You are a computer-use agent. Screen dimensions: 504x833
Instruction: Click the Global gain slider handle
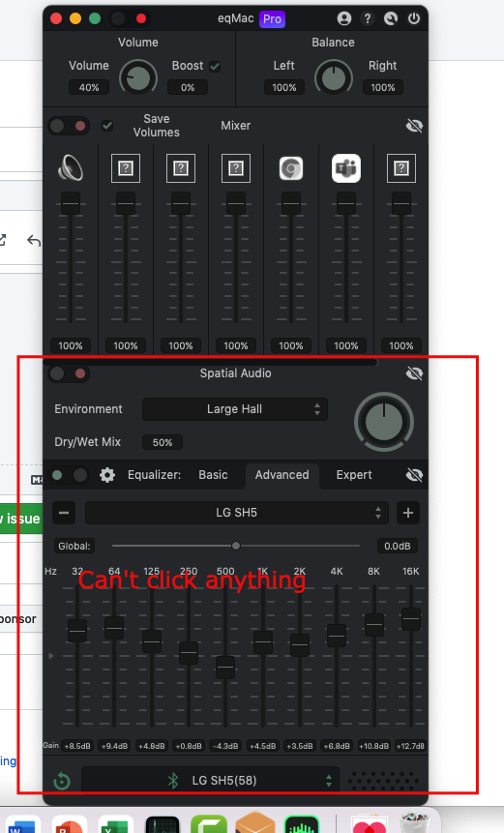click(x=236, y=546)
